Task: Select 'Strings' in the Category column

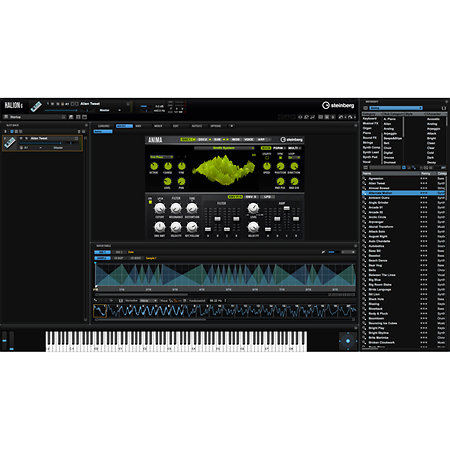Action: 368,142
